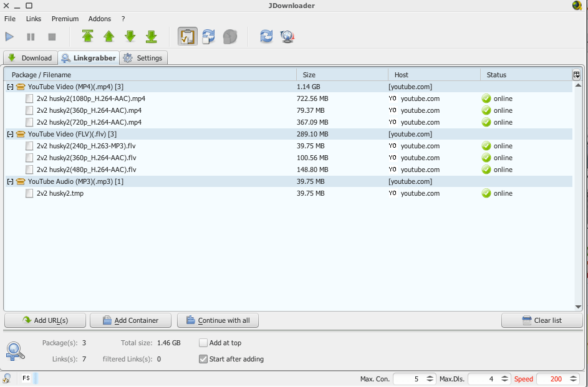588x387 pixels.
Task: Click the online check icon for 1080p mp4
Action: pos(486,98)
